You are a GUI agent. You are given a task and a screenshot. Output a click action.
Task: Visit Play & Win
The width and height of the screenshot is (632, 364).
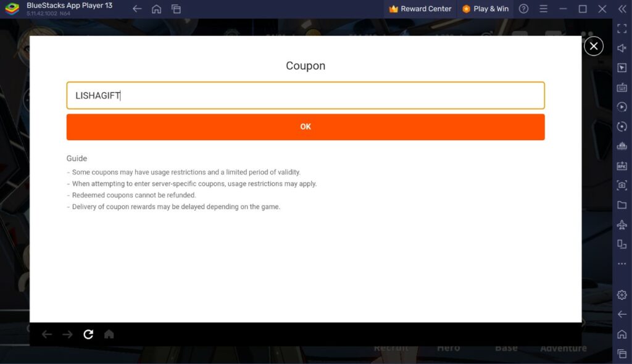point(486,9)
